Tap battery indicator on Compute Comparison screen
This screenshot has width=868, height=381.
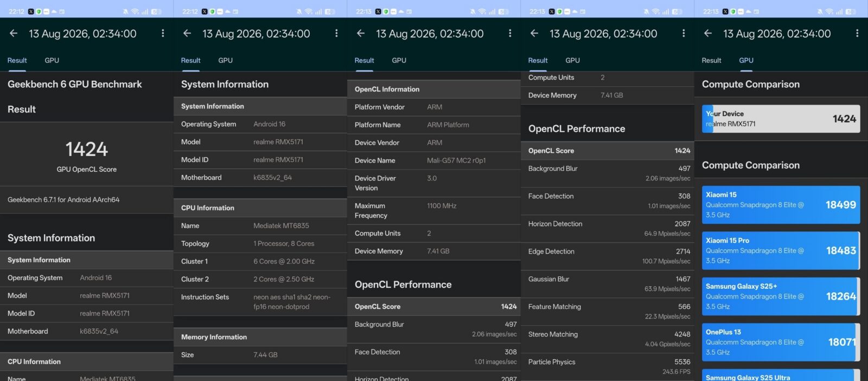[x=850, y=11]
